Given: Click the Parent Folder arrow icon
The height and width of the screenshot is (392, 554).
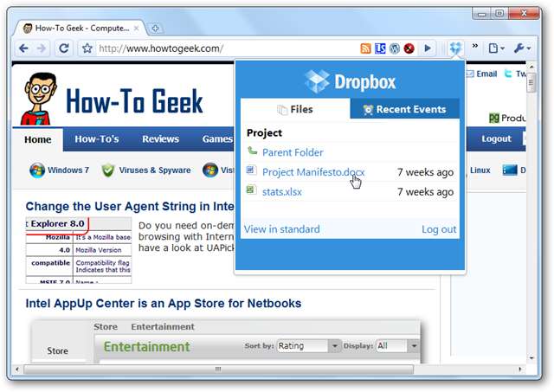Looking at the screenshot, I should coord(252,151).
